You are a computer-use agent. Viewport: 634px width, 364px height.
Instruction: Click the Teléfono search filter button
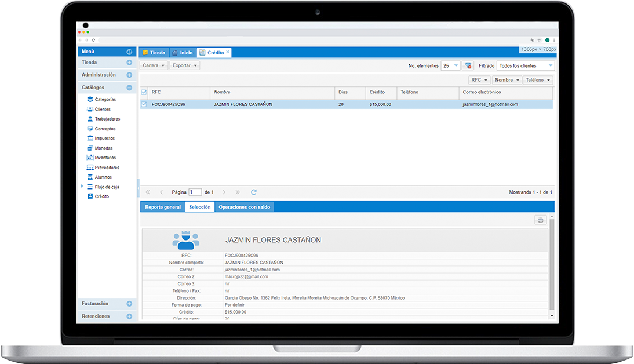[x=538, y=80]
